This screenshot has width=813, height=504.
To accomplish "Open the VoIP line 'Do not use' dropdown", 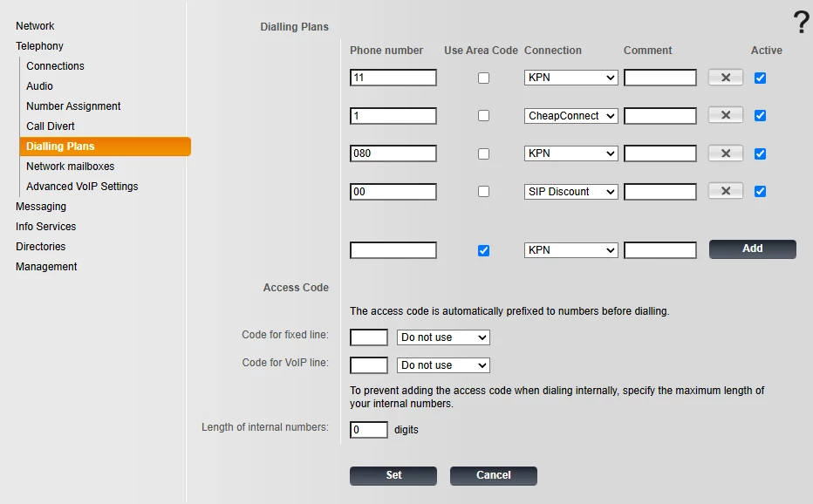I will 443,365.
